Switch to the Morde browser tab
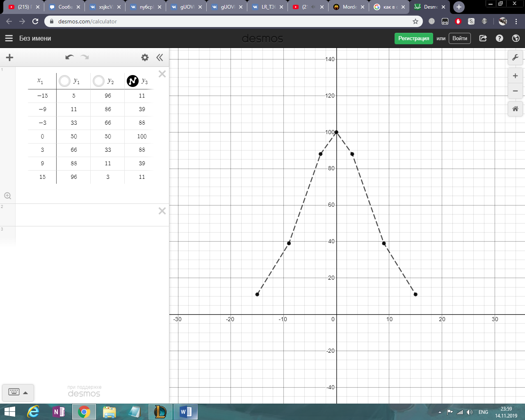 coord(349,7)
